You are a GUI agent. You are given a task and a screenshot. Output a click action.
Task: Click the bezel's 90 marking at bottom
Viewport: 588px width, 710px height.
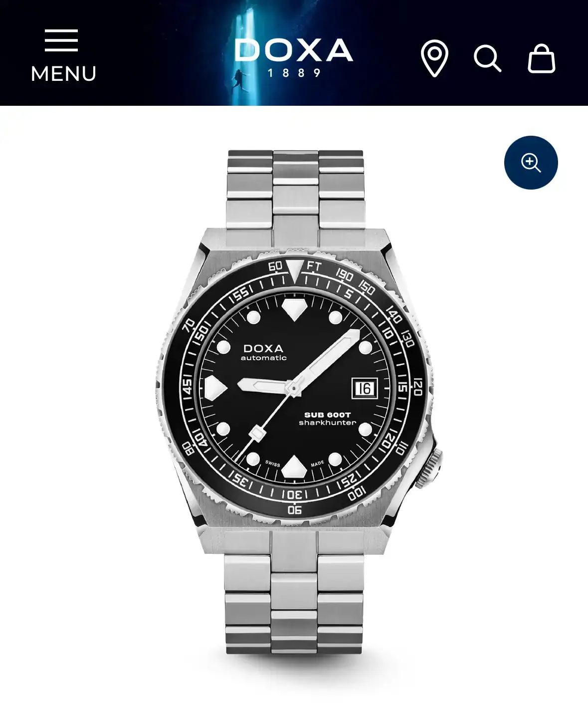(295, 509)
